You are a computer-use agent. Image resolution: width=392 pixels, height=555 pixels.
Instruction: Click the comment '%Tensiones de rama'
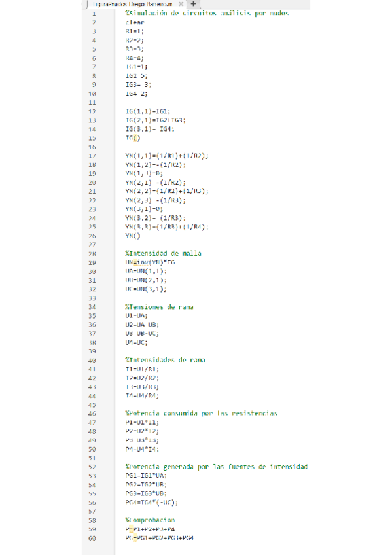pyautogui.click(x=159, y=307)
